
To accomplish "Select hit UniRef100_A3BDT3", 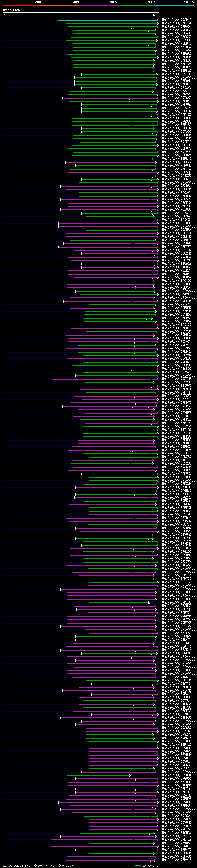I will point(176,43).
